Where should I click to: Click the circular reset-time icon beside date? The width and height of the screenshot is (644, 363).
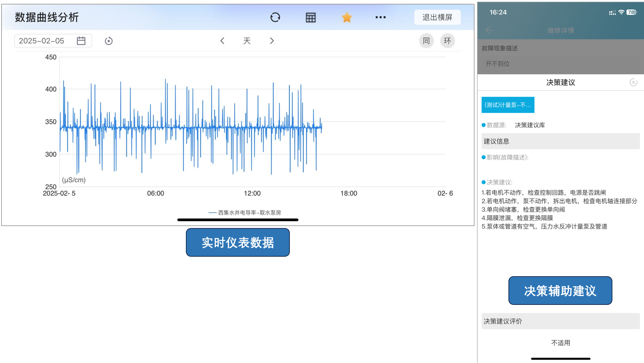108,41
